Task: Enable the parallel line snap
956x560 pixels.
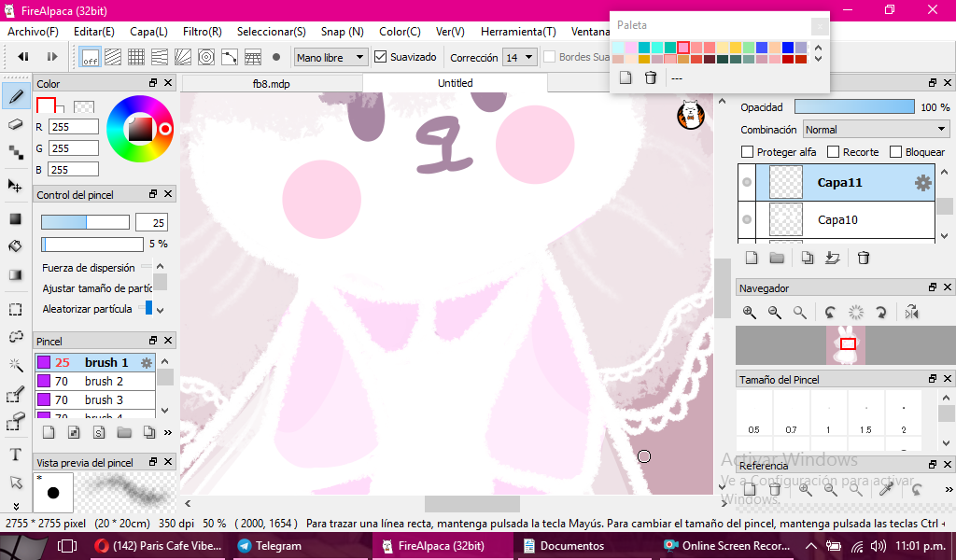Action: click(113, 57)
